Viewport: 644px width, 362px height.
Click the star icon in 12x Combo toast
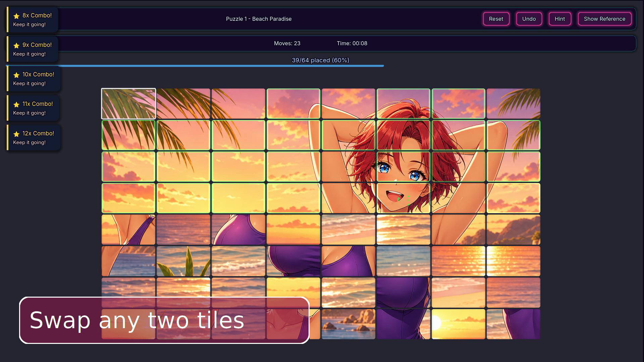coord(16,134)
